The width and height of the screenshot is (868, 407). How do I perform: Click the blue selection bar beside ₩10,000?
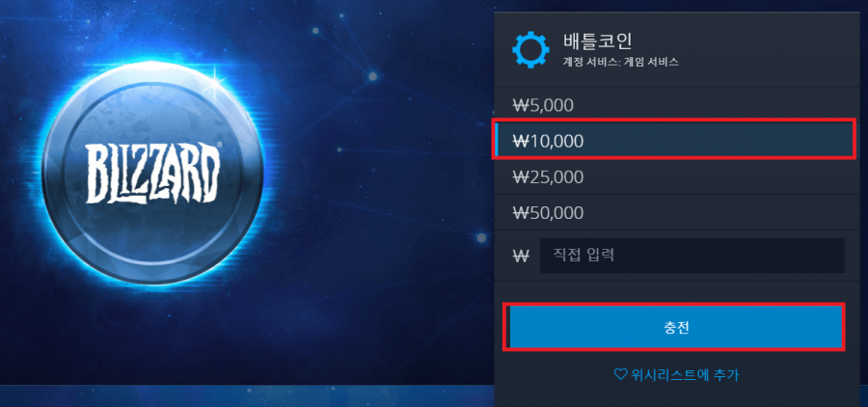[x=497, y=140]
